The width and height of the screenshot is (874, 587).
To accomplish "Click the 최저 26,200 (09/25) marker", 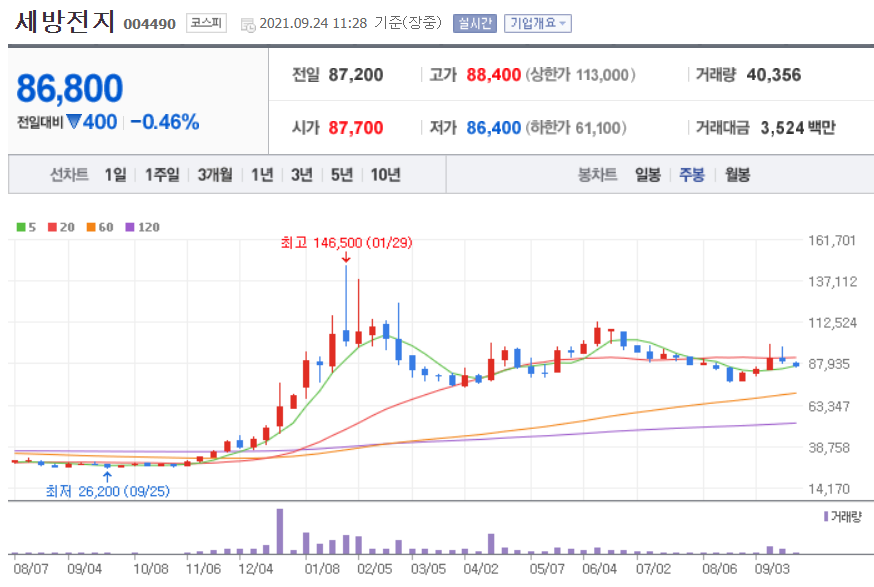I will [108, 491].
